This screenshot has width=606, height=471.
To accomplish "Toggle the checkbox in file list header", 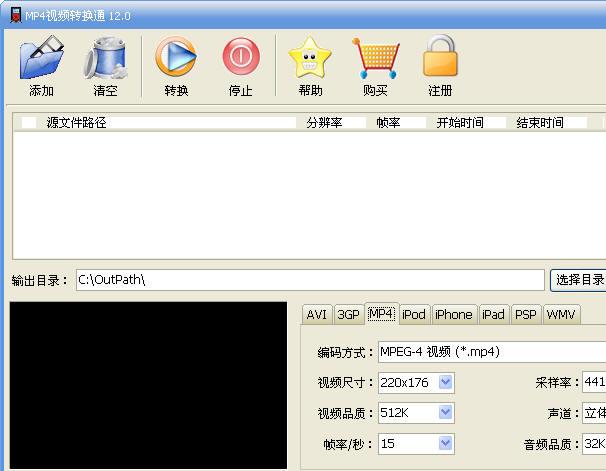I will [28, 123].
